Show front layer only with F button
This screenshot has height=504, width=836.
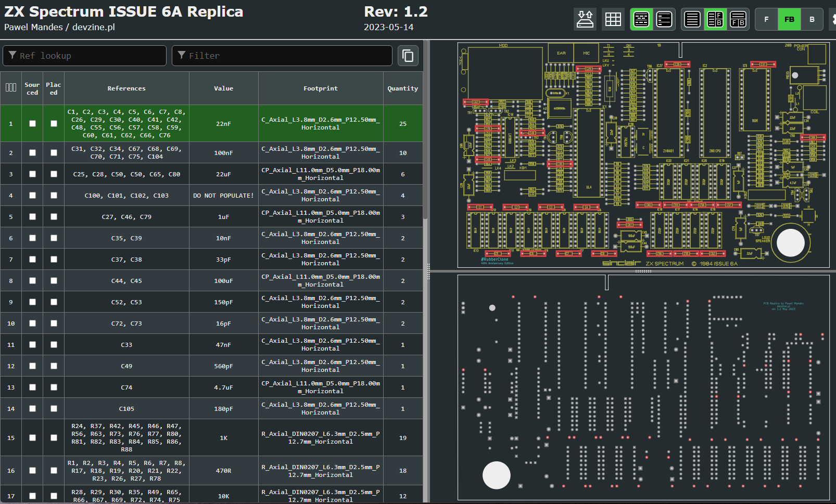[766, 19]
